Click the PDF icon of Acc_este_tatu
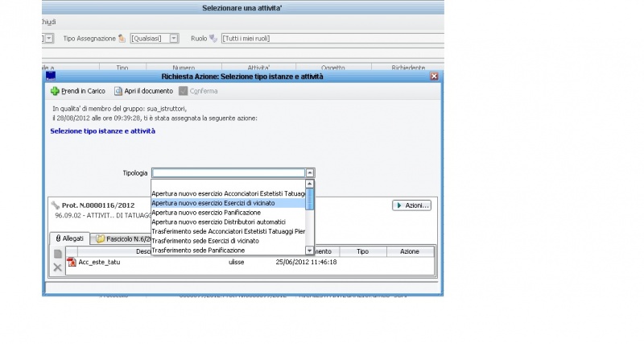 coord(72,262)
